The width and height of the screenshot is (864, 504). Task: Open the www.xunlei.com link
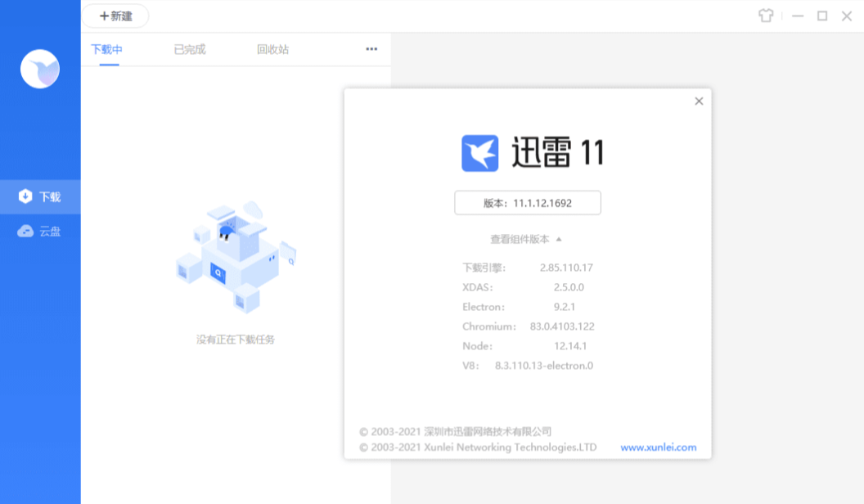tap(659, 448)
